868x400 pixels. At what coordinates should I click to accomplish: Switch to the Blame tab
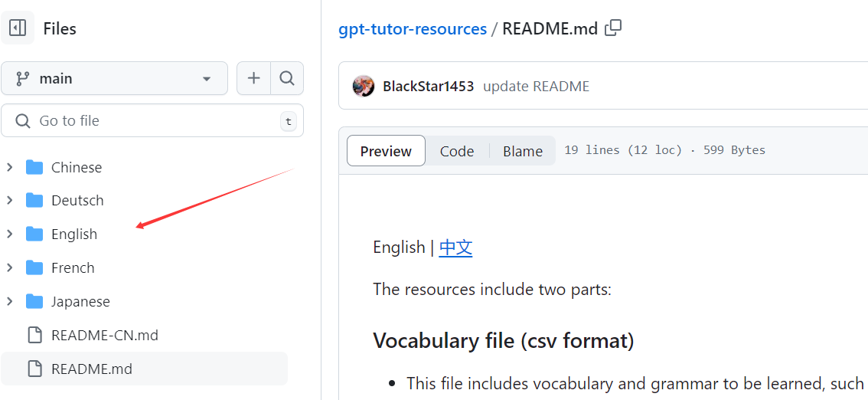523,151
